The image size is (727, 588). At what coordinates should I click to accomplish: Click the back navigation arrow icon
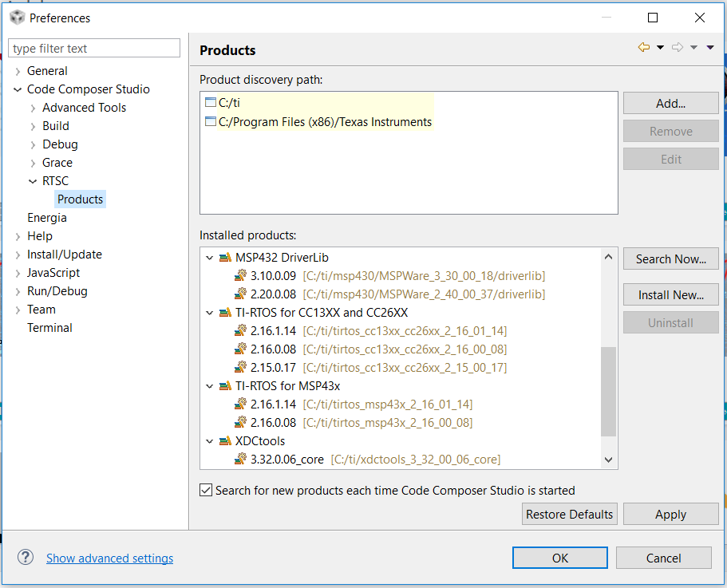[643, 47]
